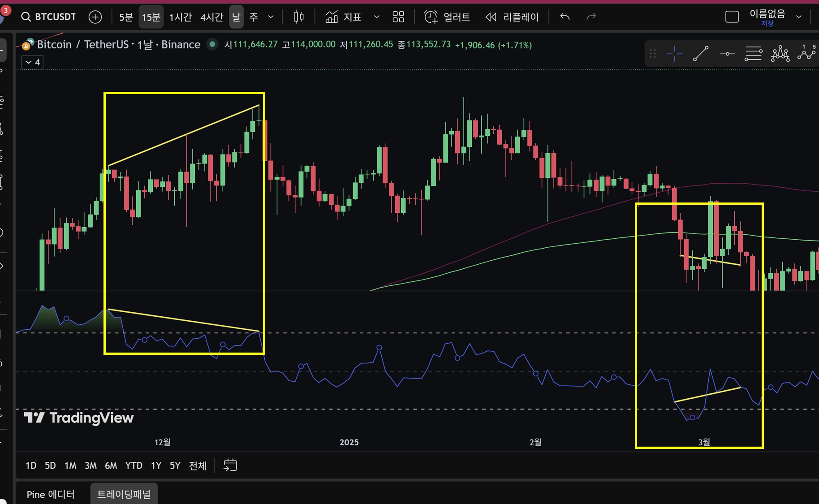Screen dimensions: 819x504
Task: Create an alert with 얼러트
Action: (x=447, y=17)
